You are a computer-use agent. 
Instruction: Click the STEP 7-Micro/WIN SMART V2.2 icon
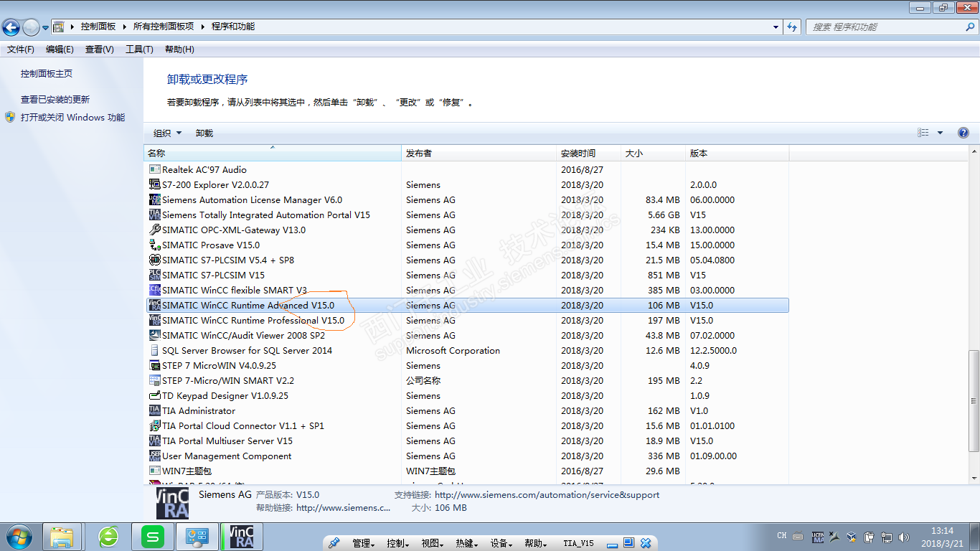pyautogui.click(x=154, y=381)
